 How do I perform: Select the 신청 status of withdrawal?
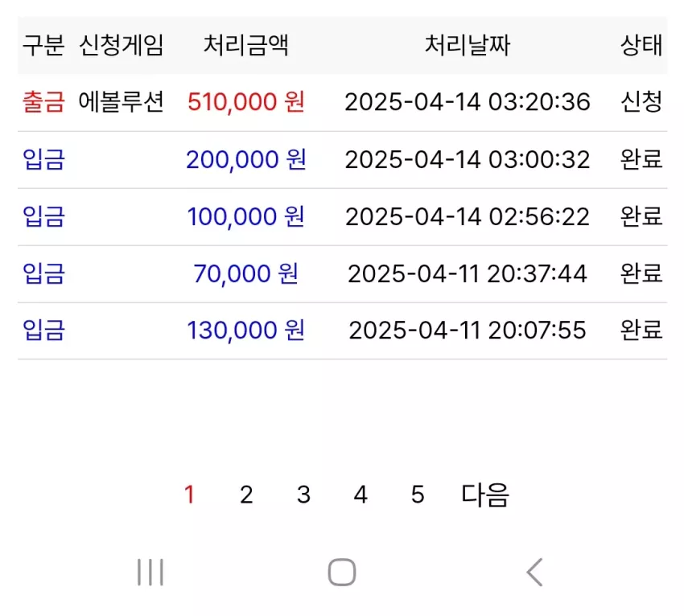pyautogui.click(x=641, y=102)
